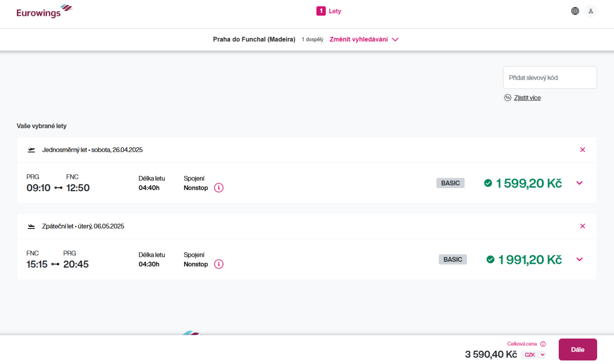
Task: Click the Eurowings logo
Action: point(44,11)
